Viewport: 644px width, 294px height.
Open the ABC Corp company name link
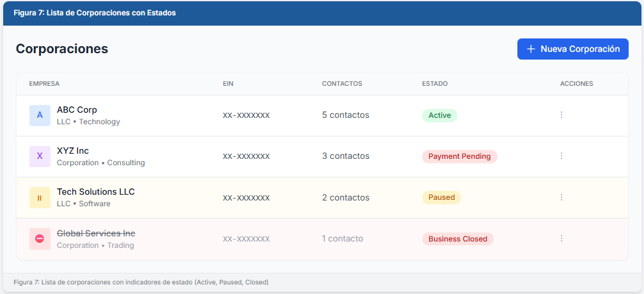[77, 110]
